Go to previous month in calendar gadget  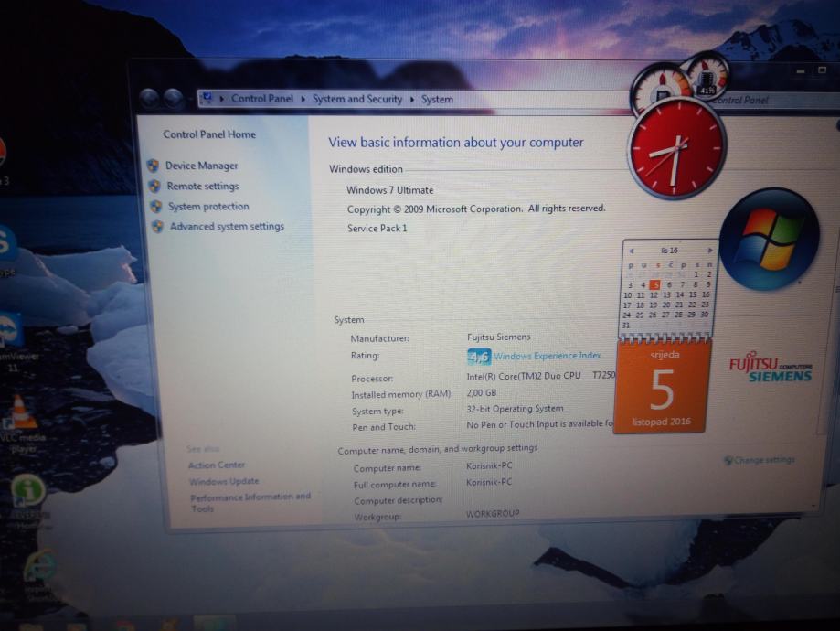[x=631, y=251]
